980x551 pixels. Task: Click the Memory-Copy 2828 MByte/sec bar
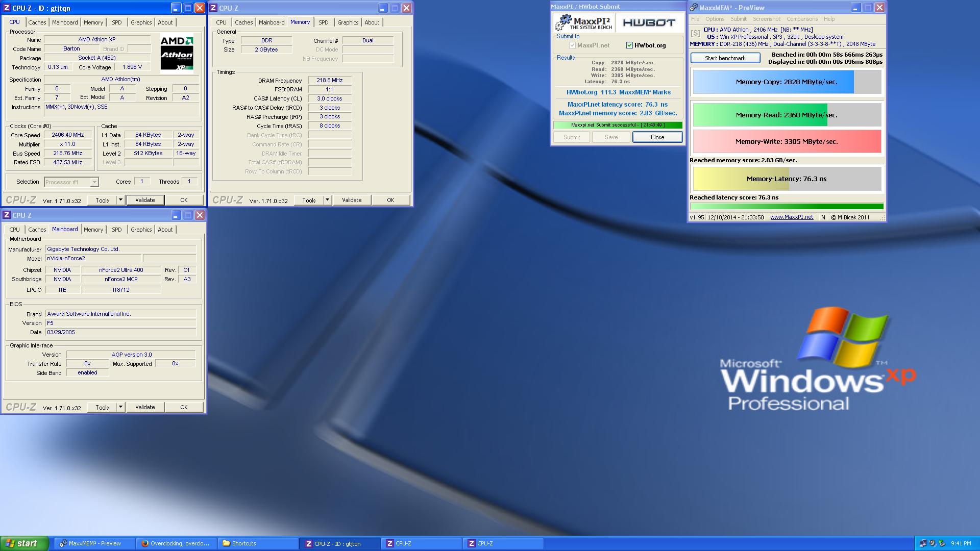tap(787, 82)
